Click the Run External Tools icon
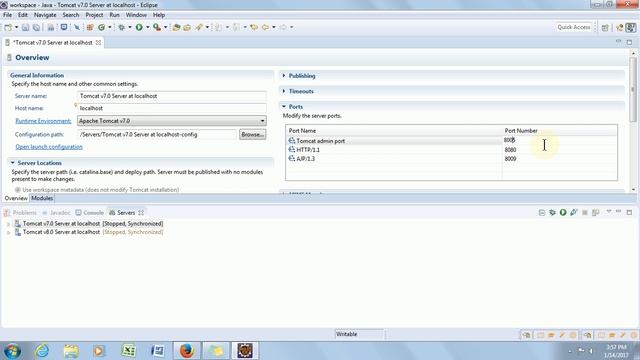The image size is (640, 360). (157, 27)
